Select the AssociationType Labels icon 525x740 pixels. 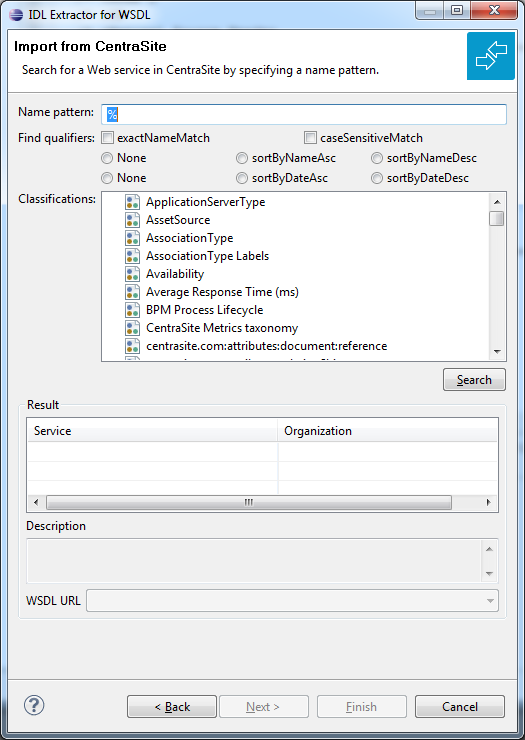point(132,256)
